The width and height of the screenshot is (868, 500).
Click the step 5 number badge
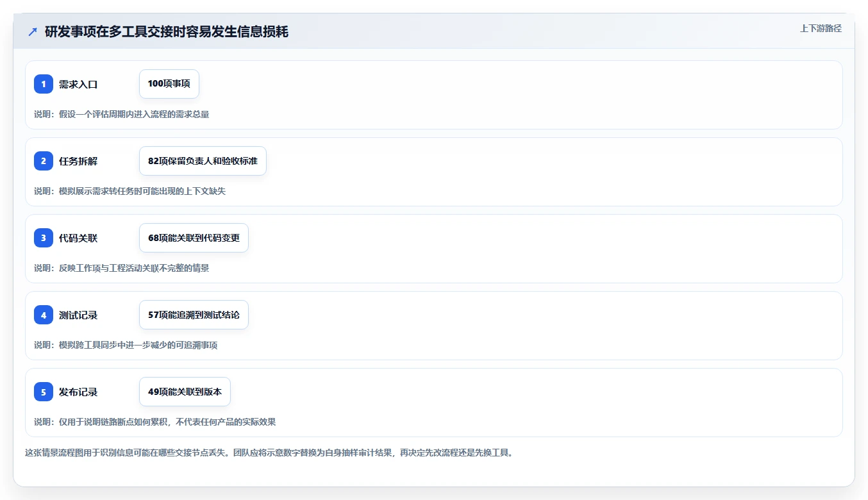[44, 392]
